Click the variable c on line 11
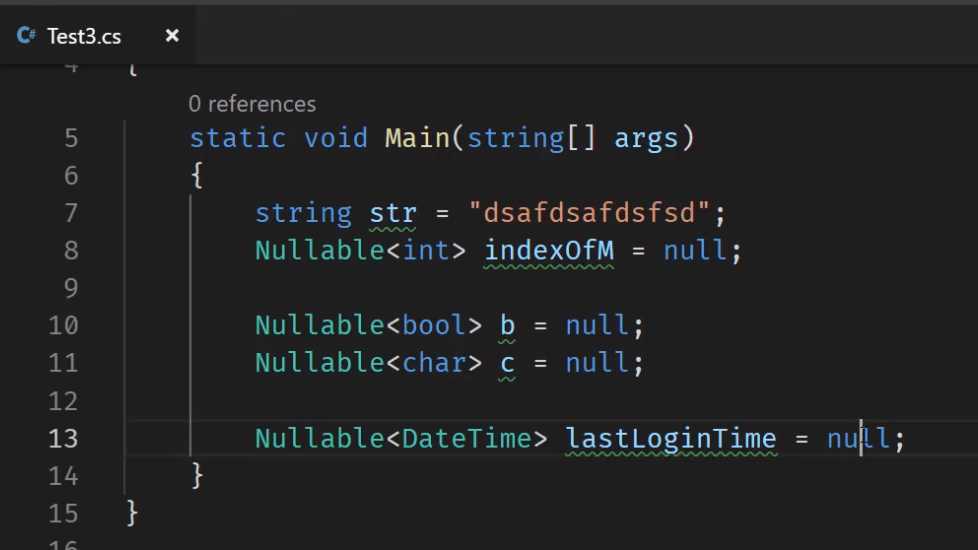The height and width of the screenshot is (550, 978). tap(507, 364)
